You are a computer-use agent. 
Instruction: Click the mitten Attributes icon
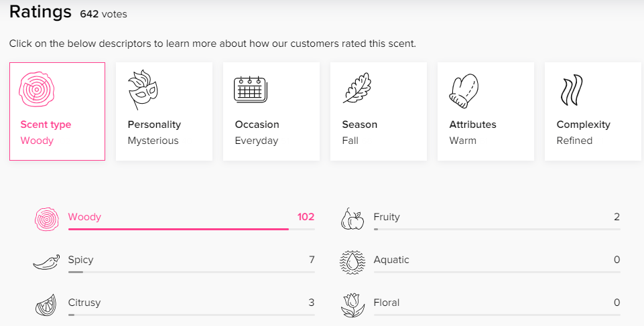(464, 90)
